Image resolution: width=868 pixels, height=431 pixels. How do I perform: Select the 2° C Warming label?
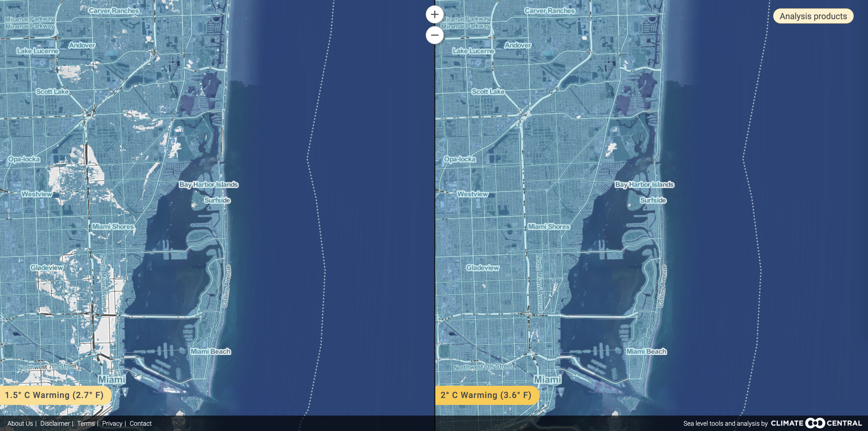pyautogui.click(x=486, y=395)
